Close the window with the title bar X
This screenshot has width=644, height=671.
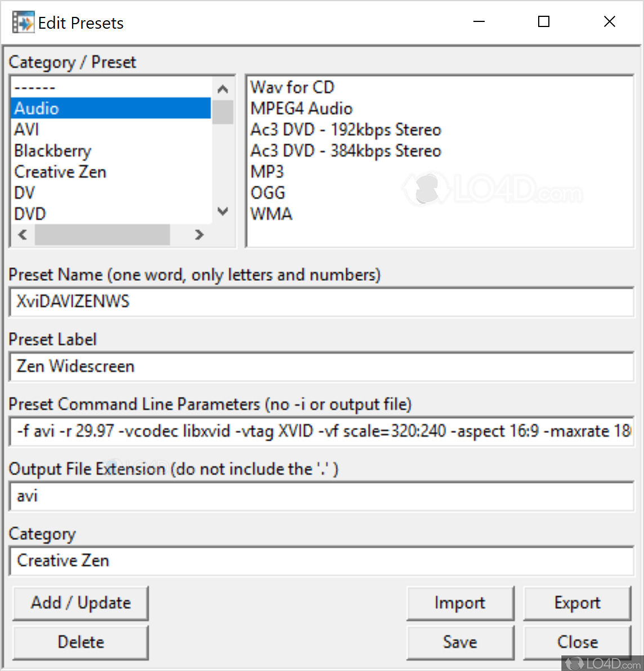click(x=609, y=21)
